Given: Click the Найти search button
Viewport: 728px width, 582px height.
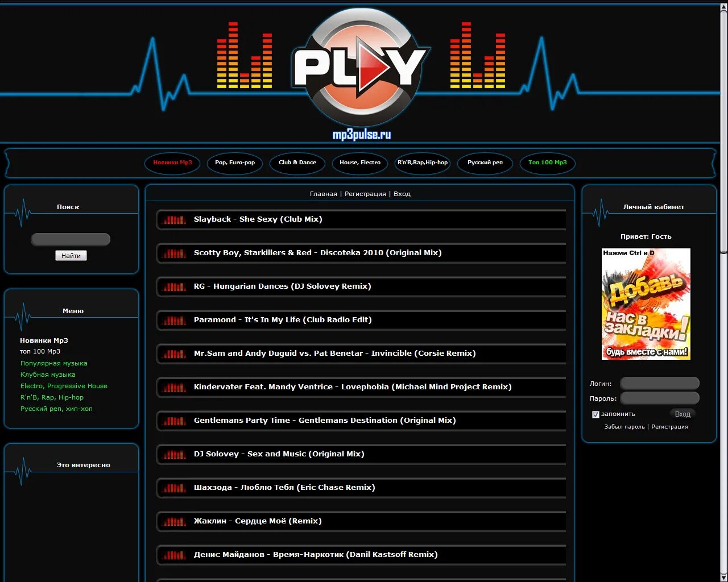Looking at the screenshot, I should coord(71,256).
